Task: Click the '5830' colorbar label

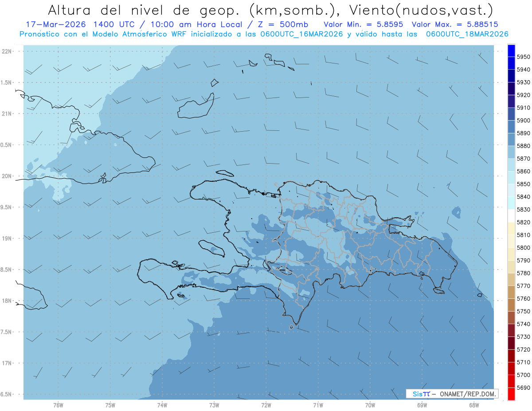Action: pos(524,210)
